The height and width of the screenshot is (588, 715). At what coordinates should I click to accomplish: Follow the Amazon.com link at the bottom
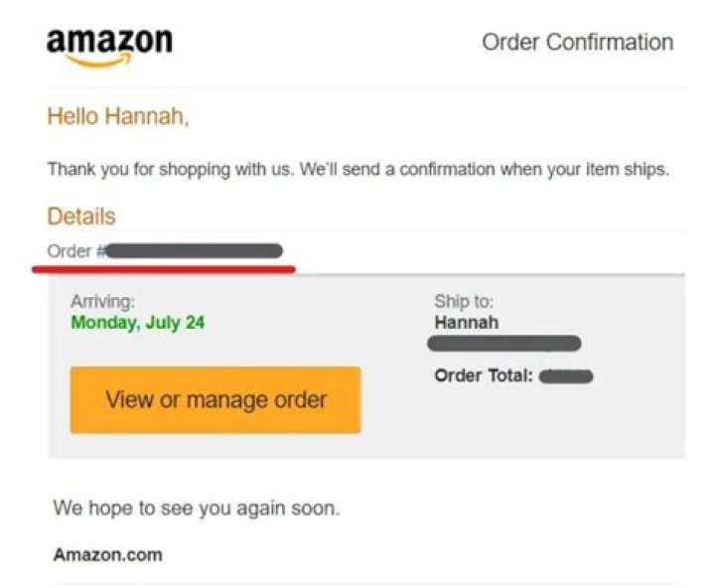(x=107, y=554)
